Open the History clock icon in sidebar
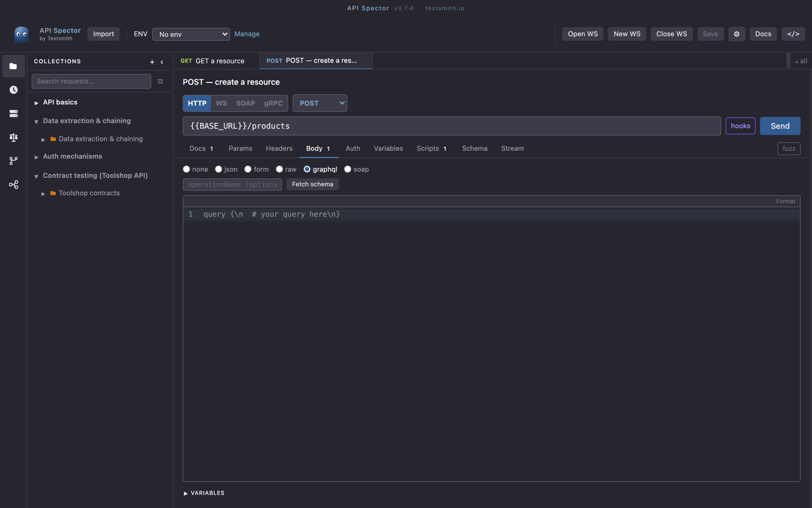The width and height of the screenshot is (812, 508). [x=13, y=90]
